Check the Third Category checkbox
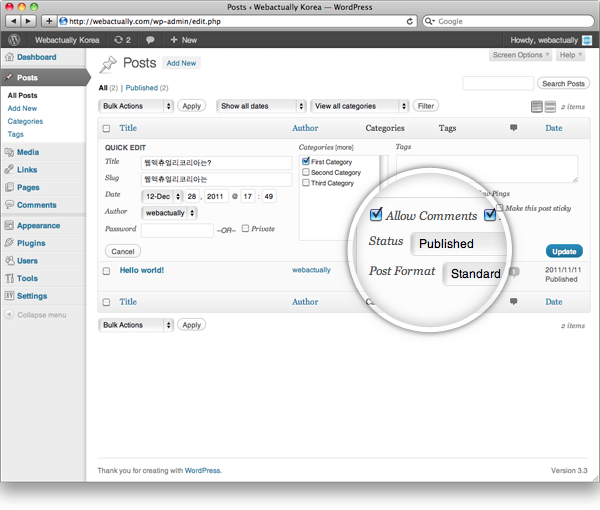This screenshot has height=510, width=600. 306,182
